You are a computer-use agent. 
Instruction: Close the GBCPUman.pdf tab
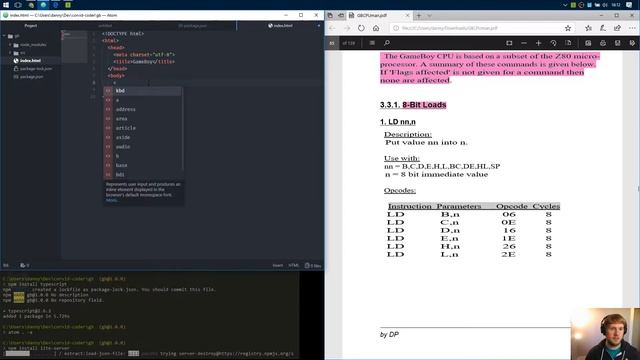pyautogui.click(x=407, y=16)
